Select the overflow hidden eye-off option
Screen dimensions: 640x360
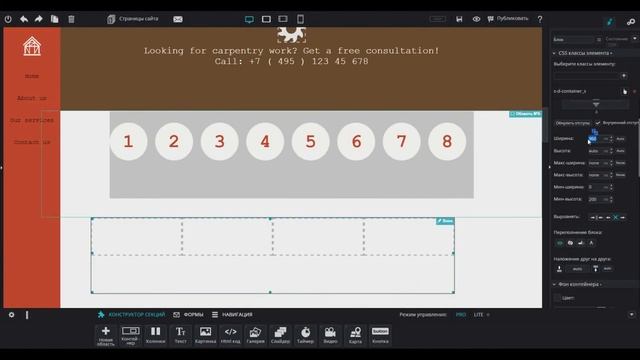[x=570, y=243]
